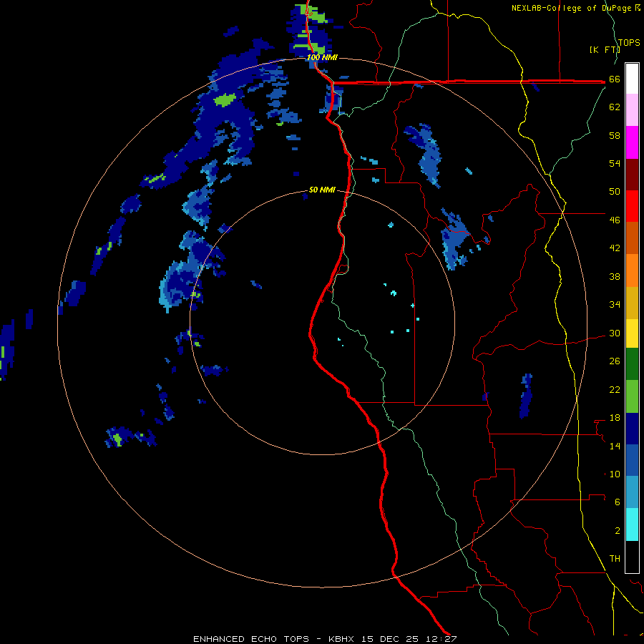Click the light green 26 kft legend swatch

632,396
